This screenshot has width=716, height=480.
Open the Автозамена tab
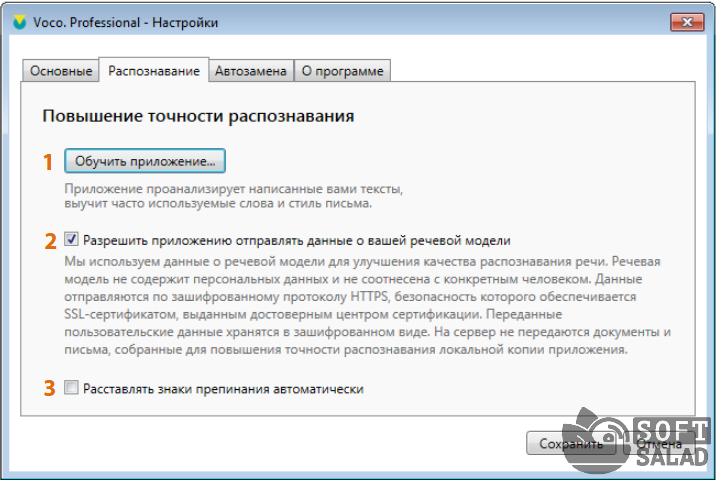pyautogui.click(x=251, y=71)
